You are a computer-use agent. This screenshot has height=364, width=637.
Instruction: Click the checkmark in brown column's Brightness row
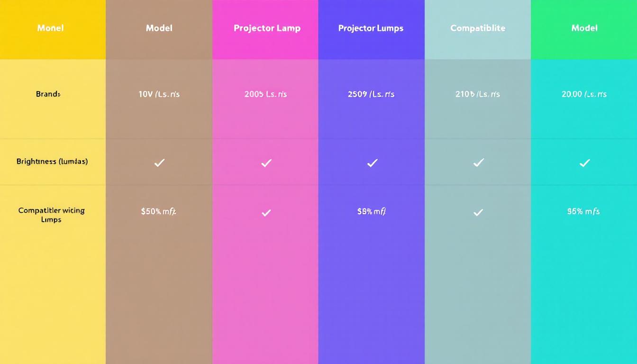(x=159, y=163)
